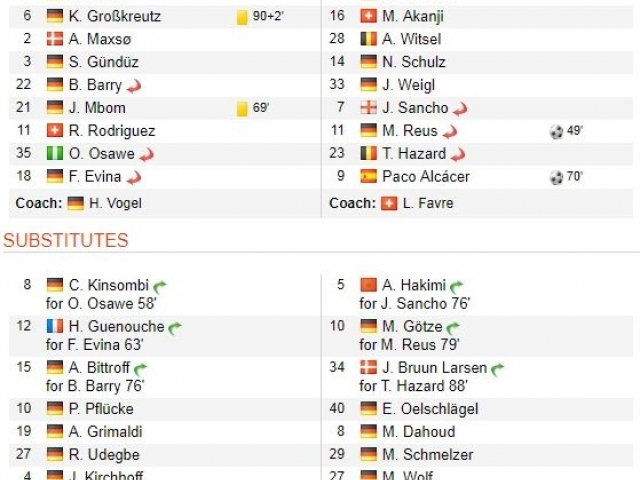Open coach H. Vogel's profile

point(115,203)
